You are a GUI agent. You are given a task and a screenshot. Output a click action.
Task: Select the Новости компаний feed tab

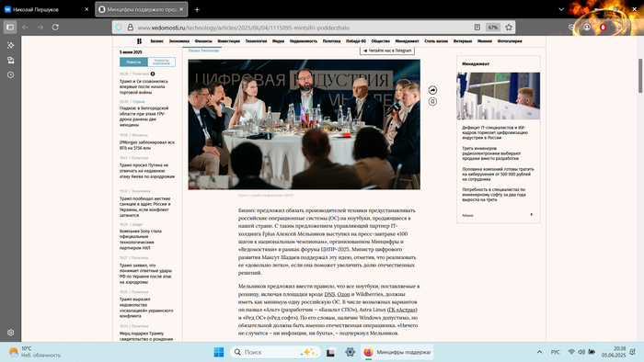point(161,62)
